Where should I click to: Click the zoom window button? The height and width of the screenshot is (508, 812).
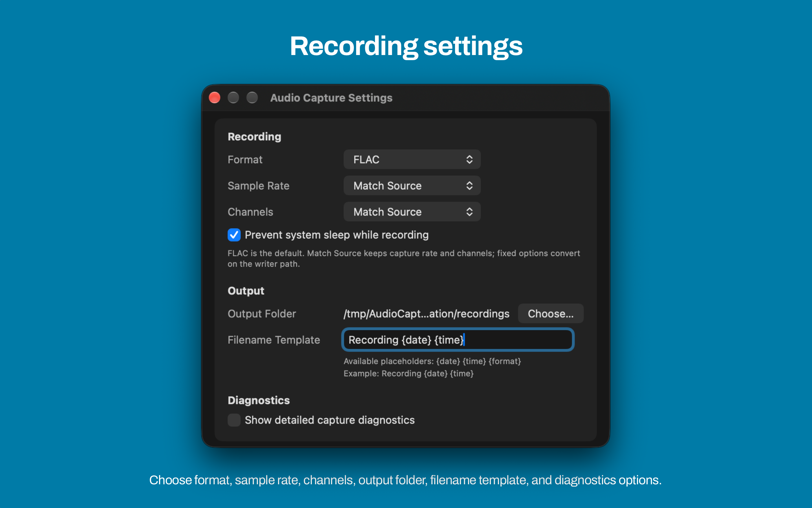(x=252, y=98)
